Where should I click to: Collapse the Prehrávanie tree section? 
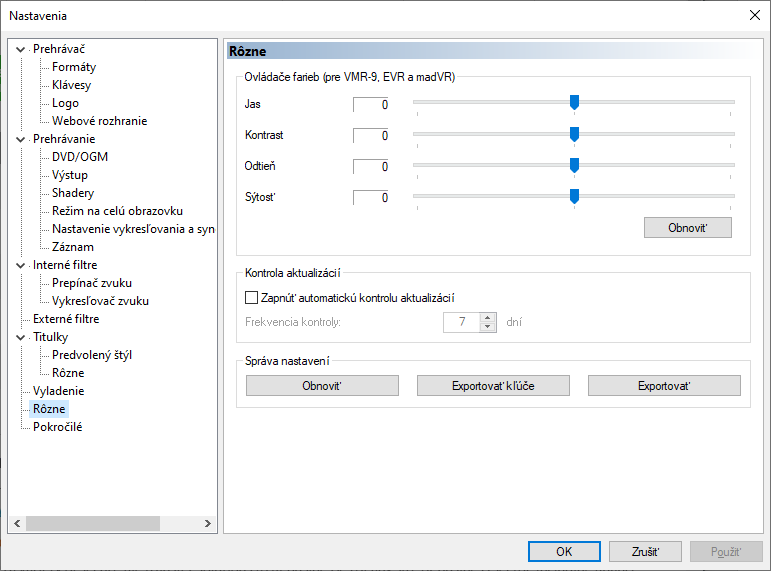pos(20,139)
